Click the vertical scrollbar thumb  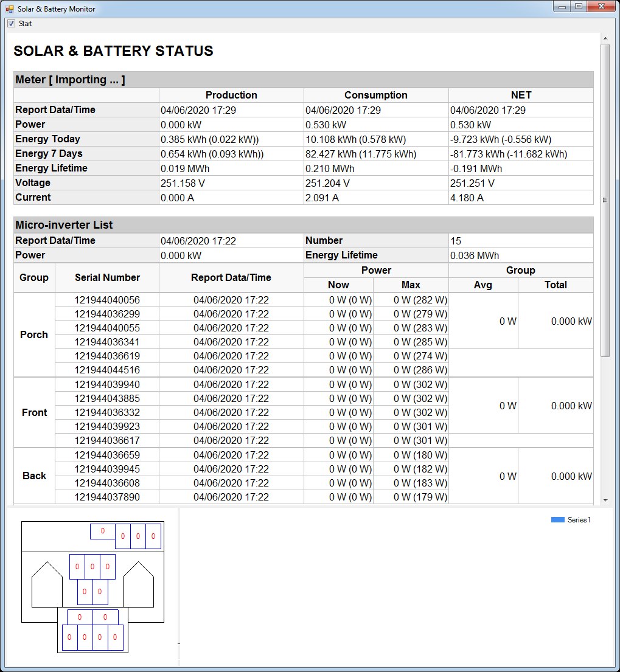pos(605,200)
